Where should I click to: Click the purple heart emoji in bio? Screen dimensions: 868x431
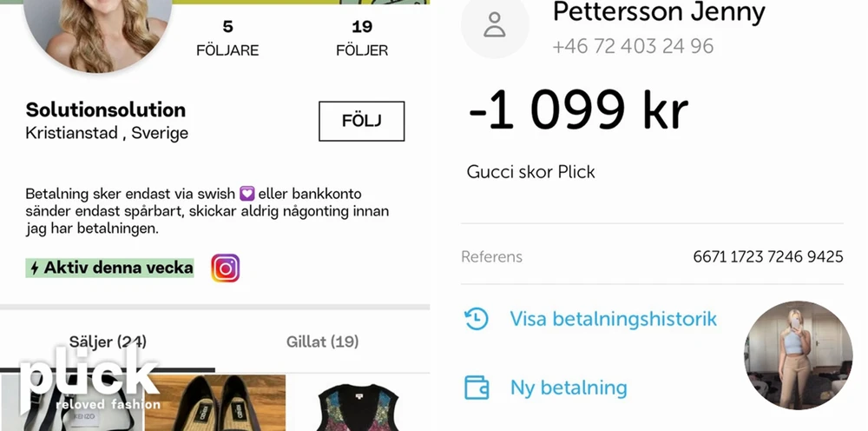247,194
